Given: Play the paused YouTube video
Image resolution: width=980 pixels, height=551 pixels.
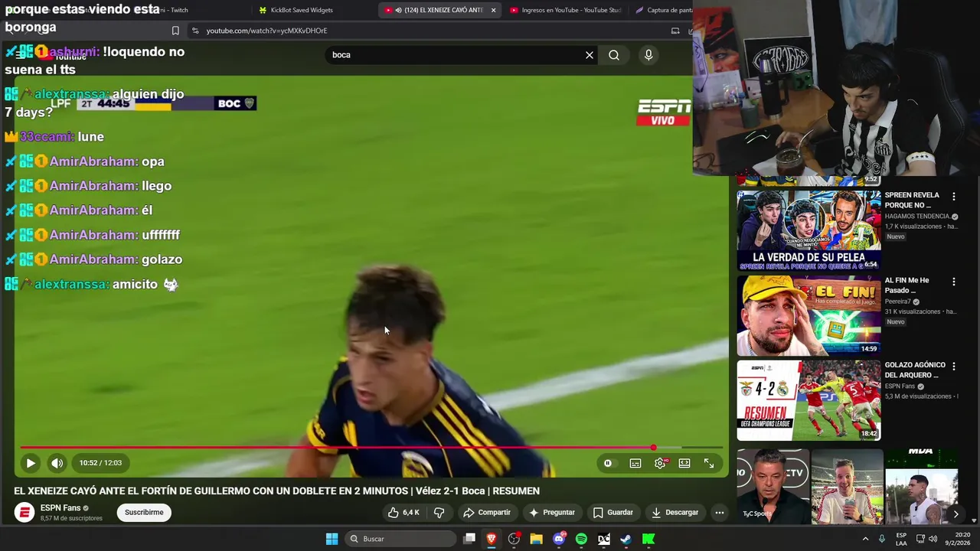Looking at the screenshot, I should click(31, 463).
